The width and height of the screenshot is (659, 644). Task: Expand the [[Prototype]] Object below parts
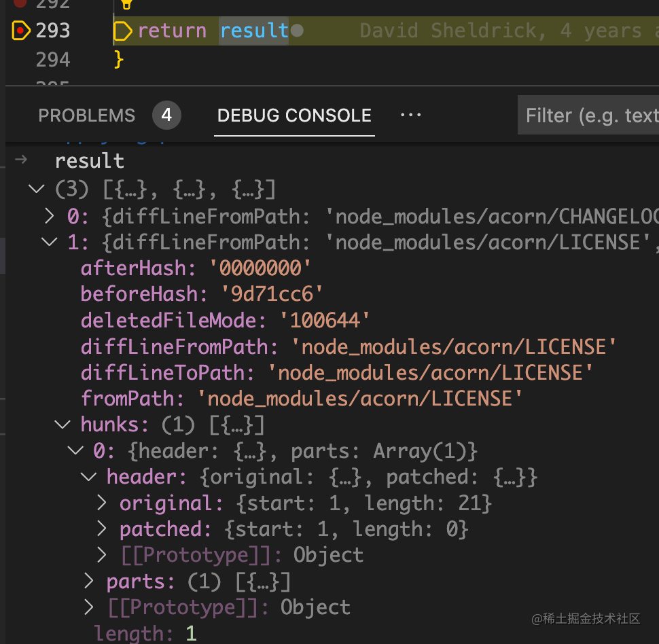[89, 607]
